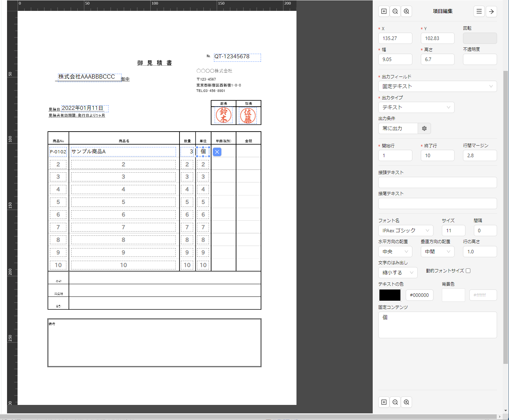
Task: Click the bottom fit-to-screen icon
Action: 384,402
